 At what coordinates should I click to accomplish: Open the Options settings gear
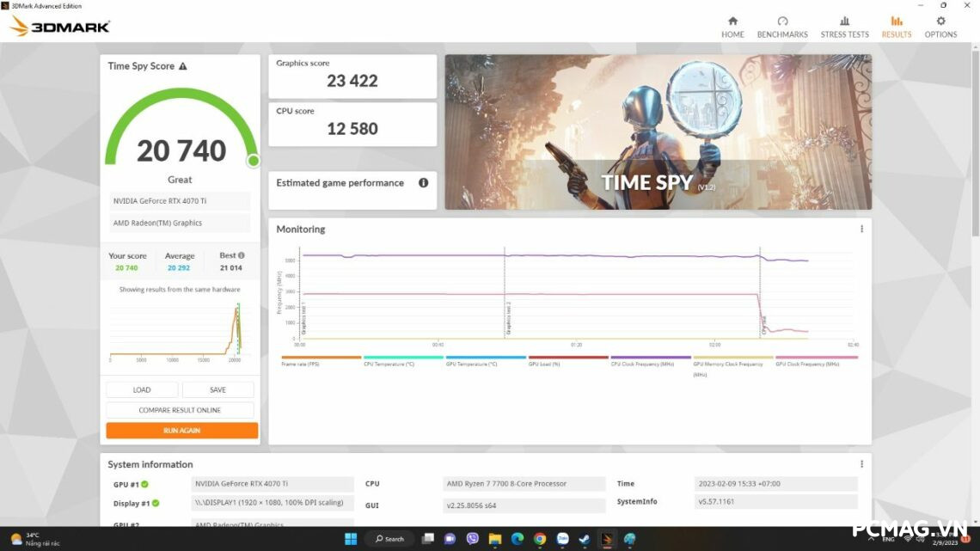(940, 26)
